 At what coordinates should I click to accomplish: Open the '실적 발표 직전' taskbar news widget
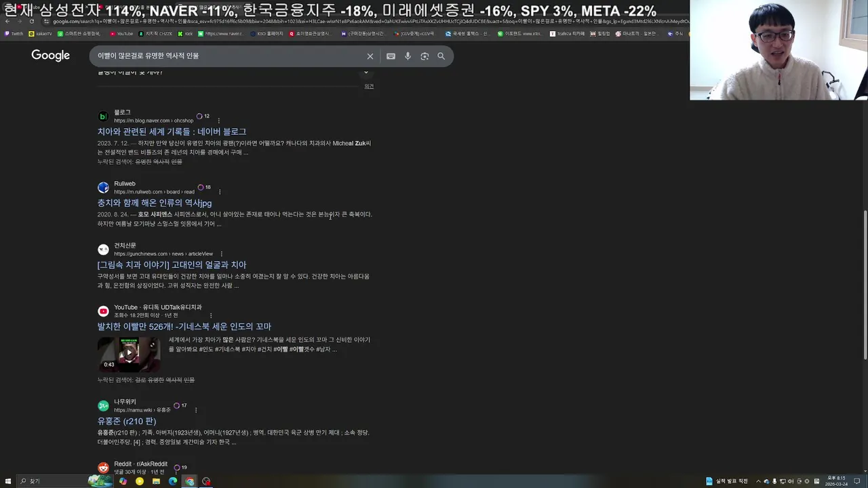coord(727,481)
